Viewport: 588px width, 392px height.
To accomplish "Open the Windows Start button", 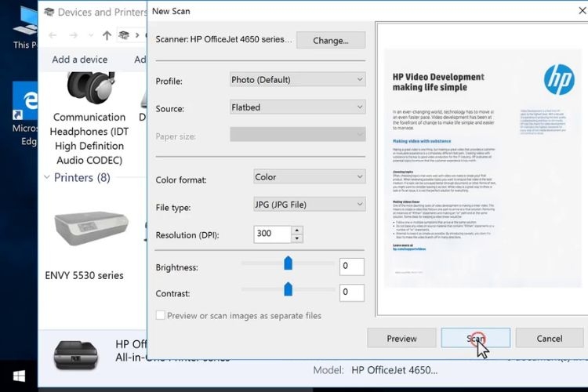I will 19,376.
